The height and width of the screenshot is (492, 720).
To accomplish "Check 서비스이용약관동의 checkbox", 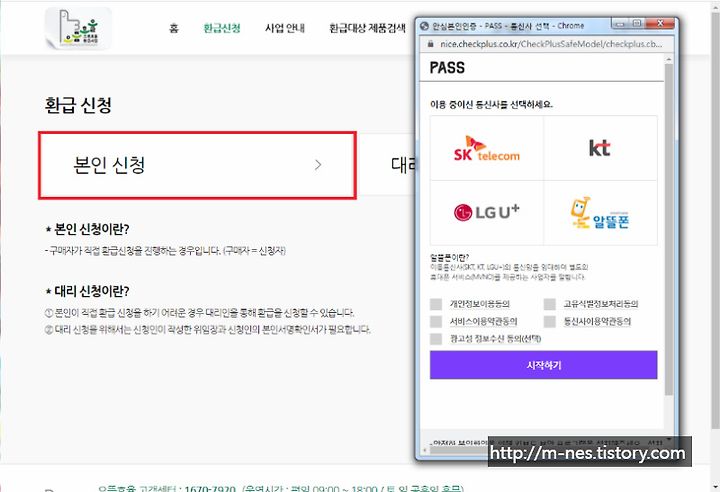I will pyautogui.click(x=436, y=321).
